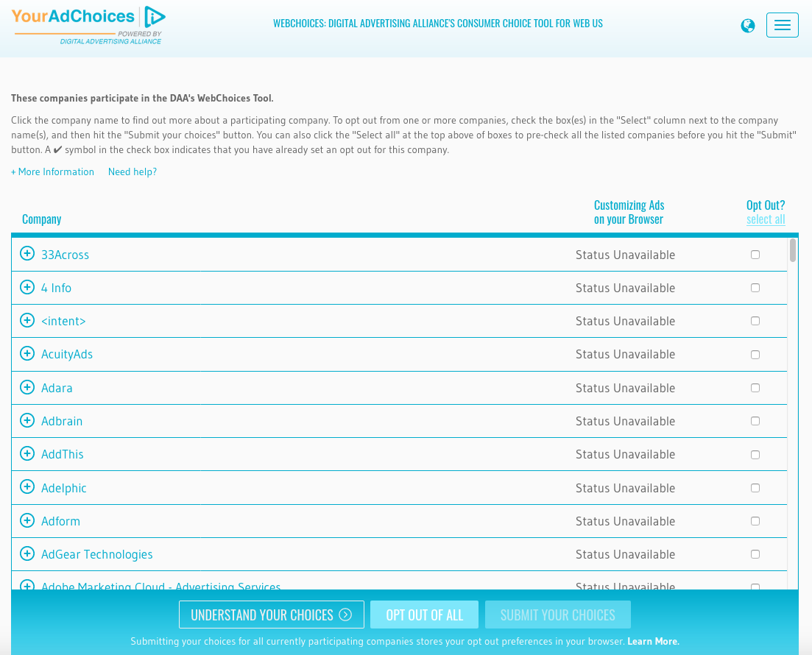Click the select all link
Viewport: 812px width, 655px height.
coord(766,219)
